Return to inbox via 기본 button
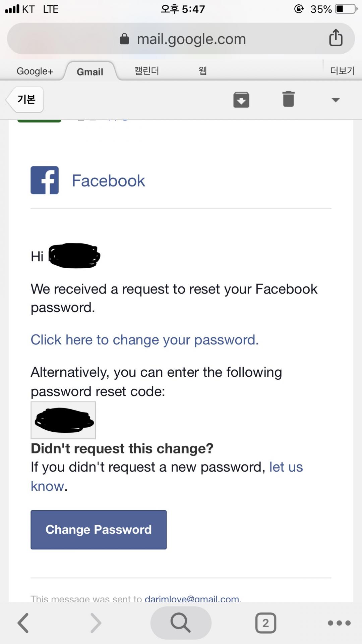 pos(25,99)
